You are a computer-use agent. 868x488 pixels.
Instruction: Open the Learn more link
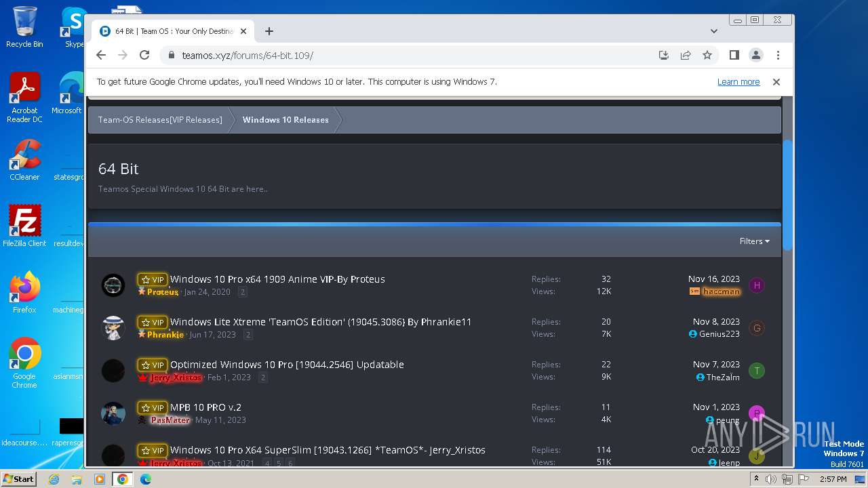coord(738,82)
